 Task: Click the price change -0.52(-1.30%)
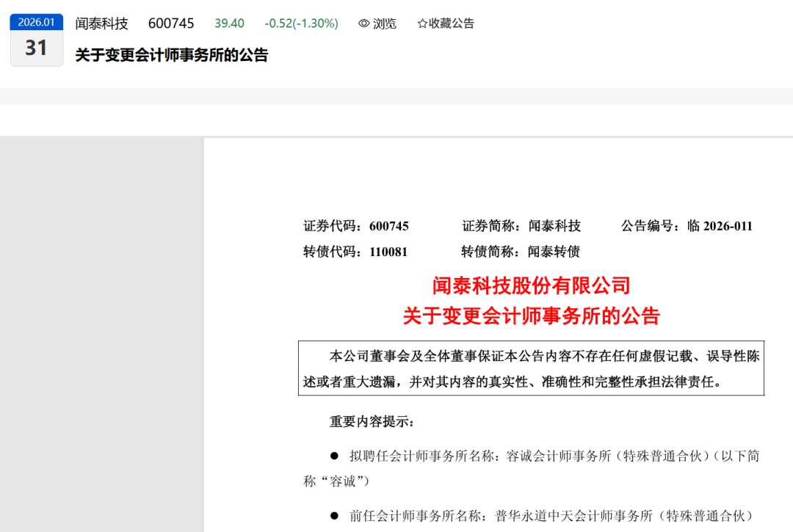302,23
